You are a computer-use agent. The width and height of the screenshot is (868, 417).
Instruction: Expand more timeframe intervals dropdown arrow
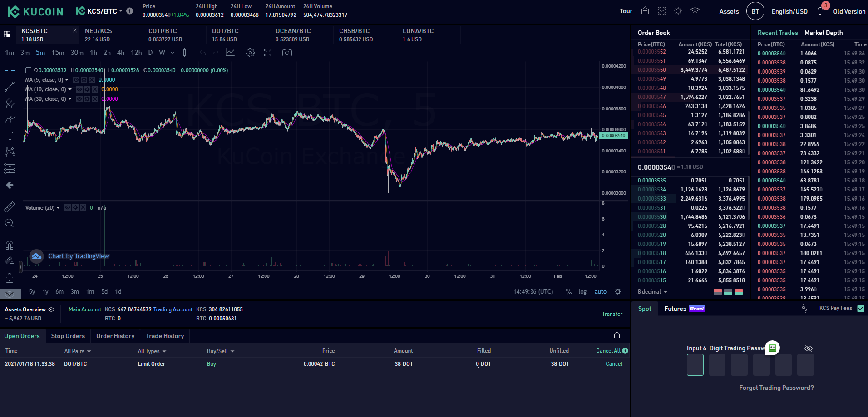173,53
